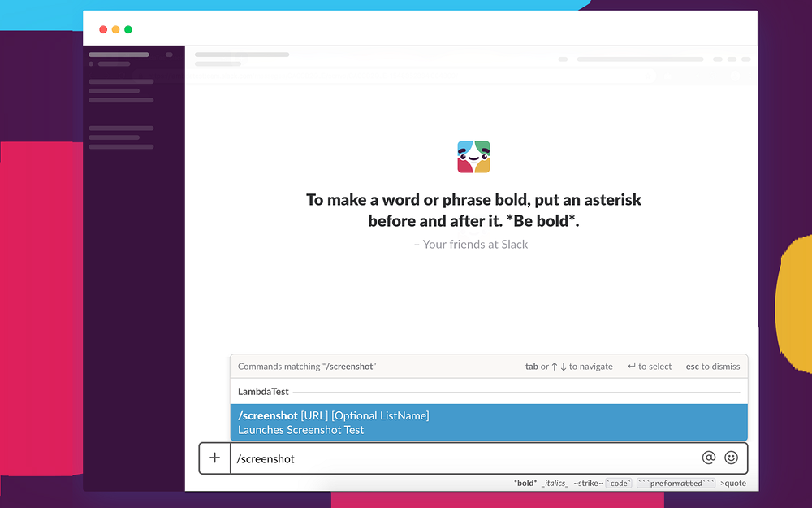Click the >quote formatting hint
This screenshot has height=508, width=812.
coord(732,483)
